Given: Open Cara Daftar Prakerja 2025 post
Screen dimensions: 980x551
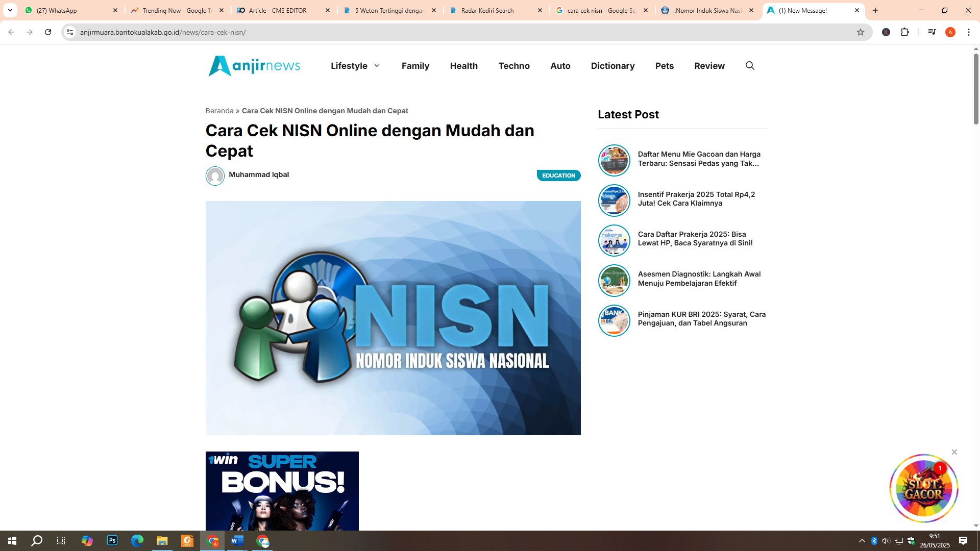Looking at the screenshot, I should 695,239.
